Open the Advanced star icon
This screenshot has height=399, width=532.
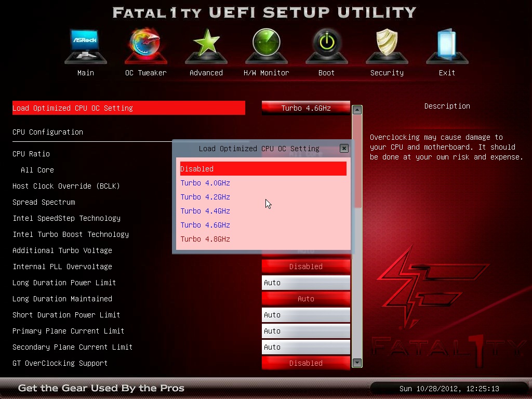point(206,46)
